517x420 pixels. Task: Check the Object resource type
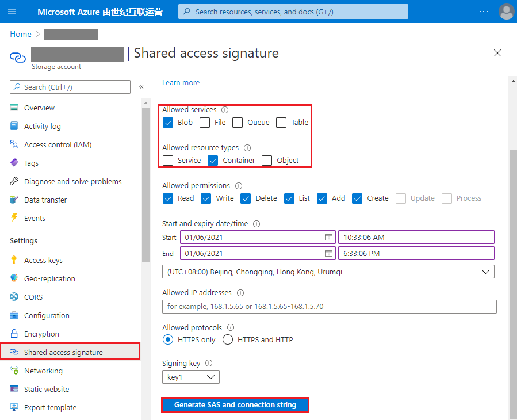[267, 161]
